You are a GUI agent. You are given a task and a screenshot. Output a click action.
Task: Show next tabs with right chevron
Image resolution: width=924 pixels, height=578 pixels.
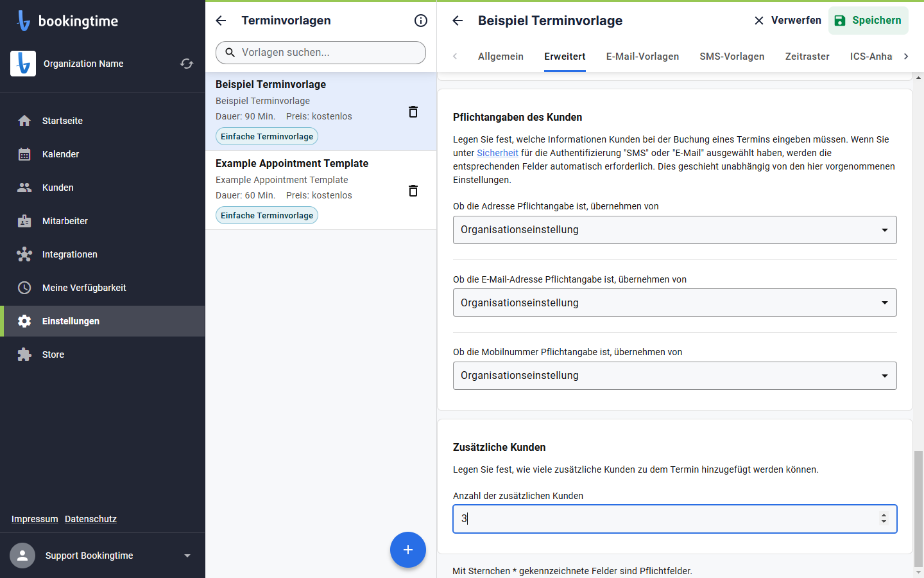click(x=906, y=57)
